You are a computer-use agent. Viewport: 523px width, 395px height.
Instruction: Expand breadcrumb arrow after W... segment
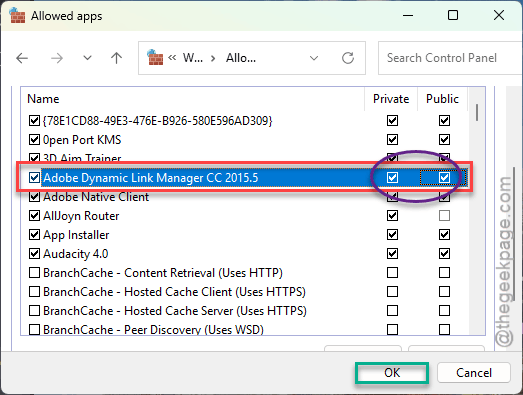(x=213, y=58)
